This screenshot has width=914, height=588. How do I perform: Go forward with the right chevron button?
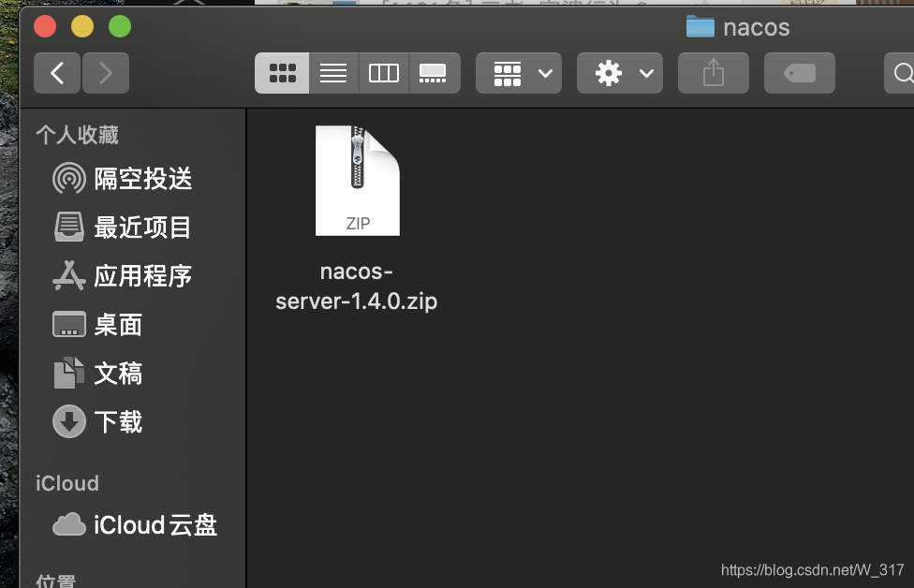point(106,73)
